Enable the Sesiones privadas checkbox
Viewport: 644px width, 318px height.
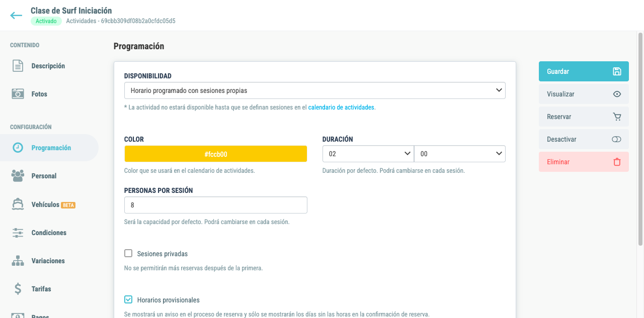(x=128, y=253)
